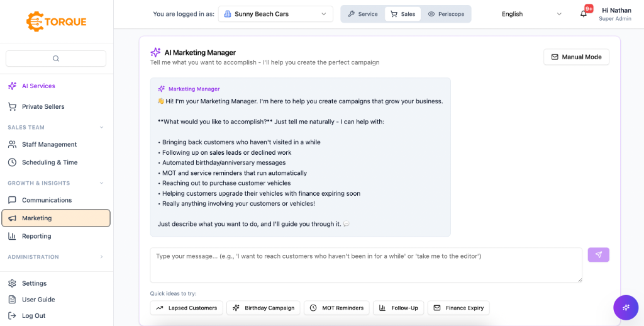Switch to the Service tab
Viewport: 644px width, 326px height.
click(x=363, y=14)
